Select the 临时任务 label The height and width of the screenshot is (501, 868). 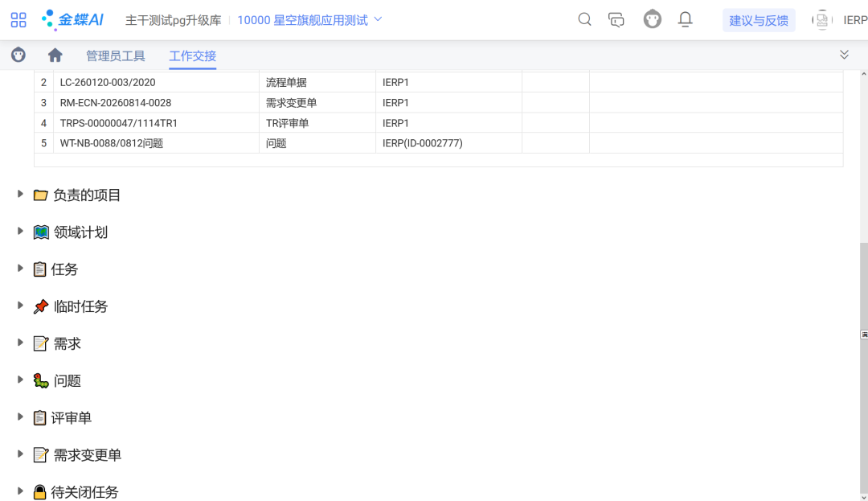(80, 306)
